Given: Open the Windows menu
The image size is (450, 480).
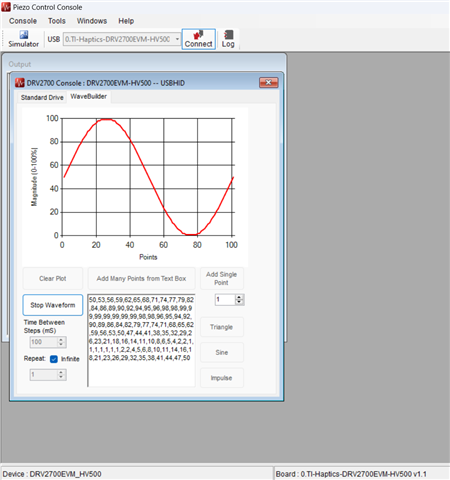Looking at the screenshot, I should click(x=92, y=21).
